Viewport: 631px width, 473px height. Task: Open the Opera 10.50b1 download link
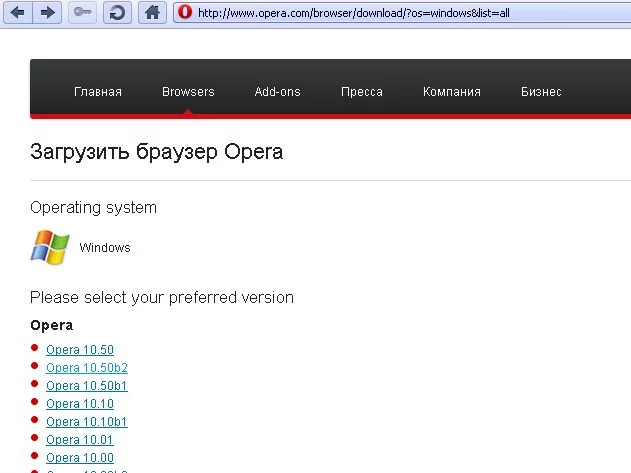pos(87,386)
